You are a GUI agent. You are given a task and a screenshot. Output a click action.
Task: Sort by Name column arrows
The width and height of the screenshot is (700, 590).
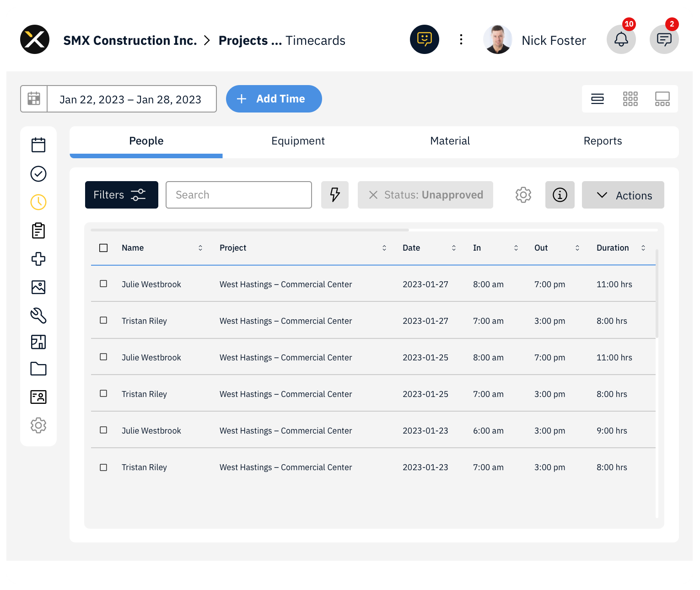200,248
